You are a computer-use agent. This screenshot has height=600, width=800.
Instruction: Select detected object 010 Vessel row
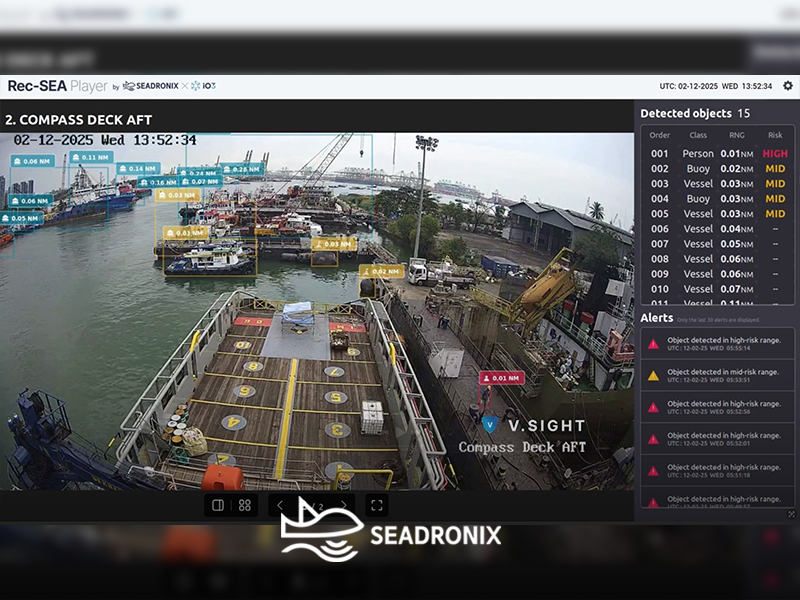pos(718,289)
